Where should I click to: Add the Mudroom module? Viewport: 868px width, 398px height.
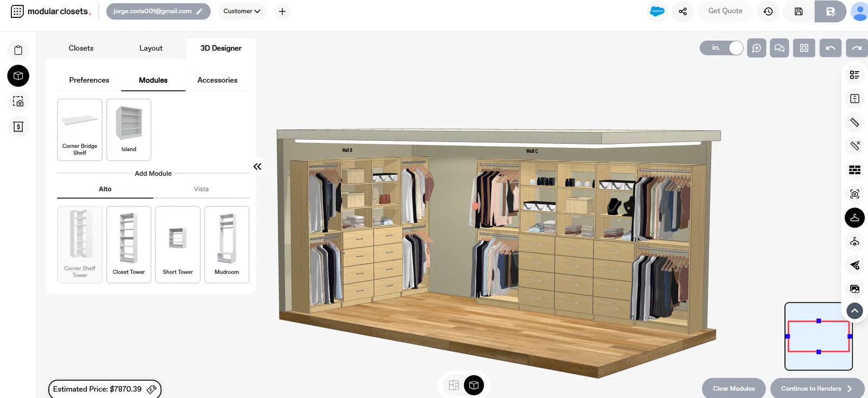[x=227, y=245]
